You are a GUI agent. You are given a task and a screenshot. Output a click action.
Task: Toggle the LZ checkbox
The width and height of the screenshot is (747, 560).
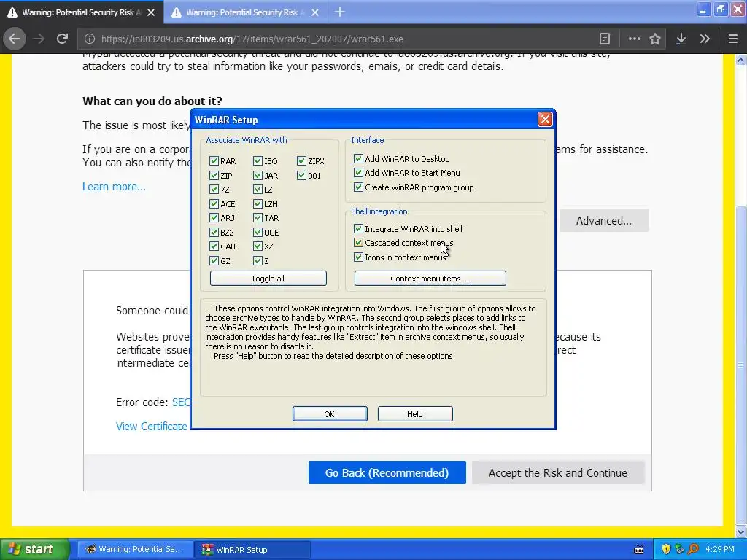(258, 190)
